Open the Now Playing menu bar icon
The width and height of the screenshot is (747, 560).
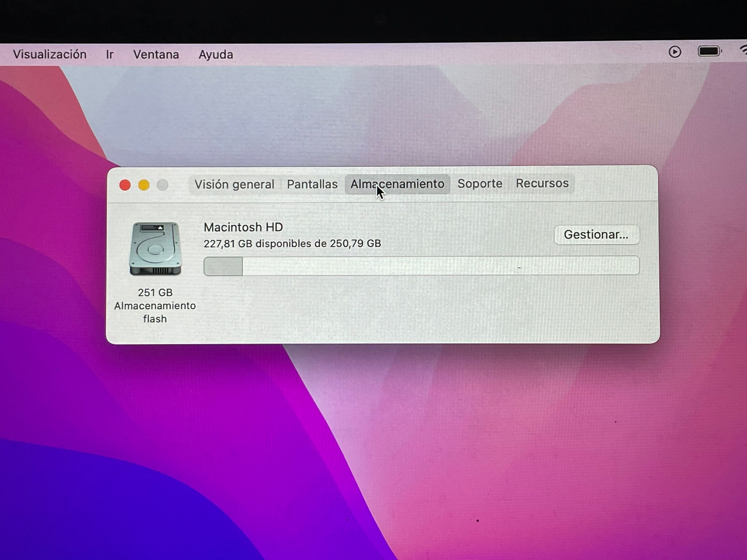[x=675, y=52]
